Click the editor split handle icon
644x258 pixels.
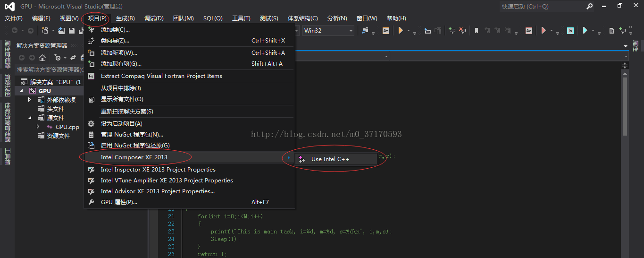tap(625, 65)
